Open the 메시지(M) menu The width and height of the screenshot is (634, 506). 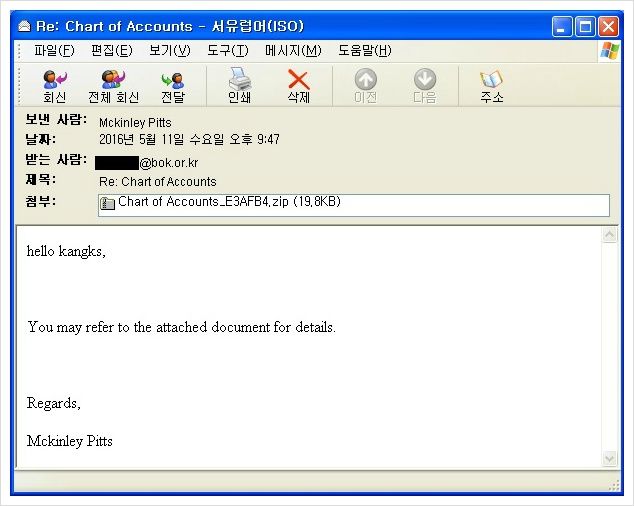coord(294,51)
